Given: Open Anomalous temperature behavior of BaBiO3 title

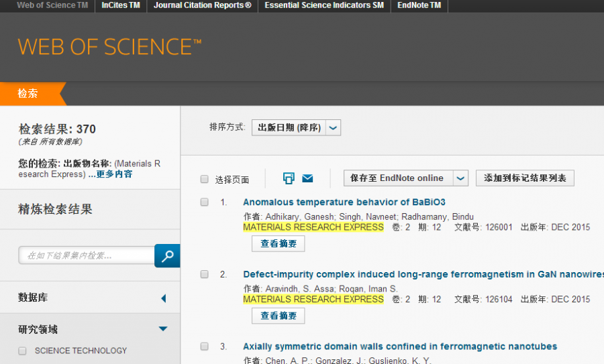Looking at the screenshot, I should click(344, 202).
